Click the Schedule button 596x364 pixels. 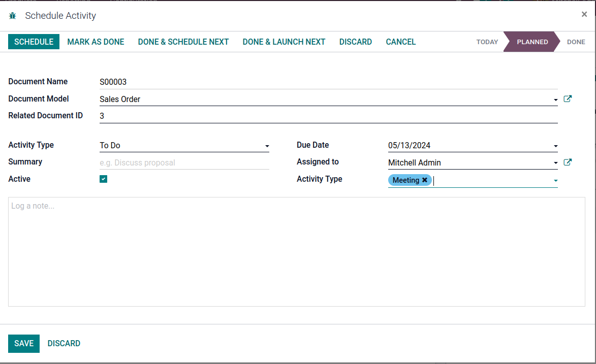34,42
